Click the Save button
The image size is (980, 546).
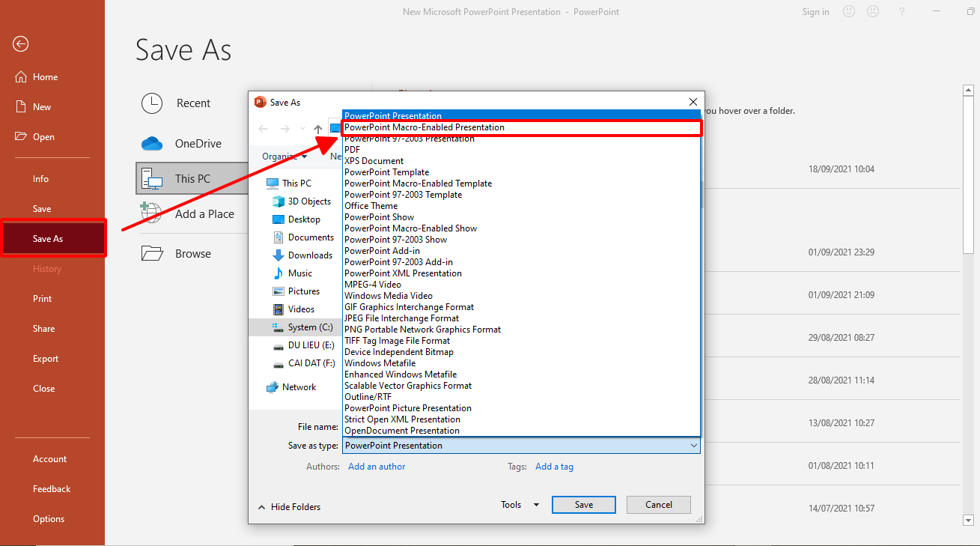[584, 505]
